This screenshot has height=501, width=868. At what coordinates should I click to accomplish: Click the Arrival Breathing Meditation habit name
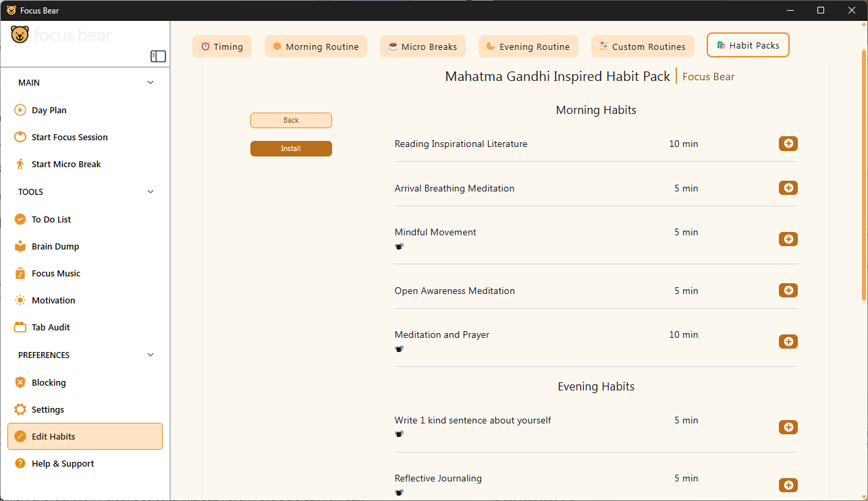(454, 188)
